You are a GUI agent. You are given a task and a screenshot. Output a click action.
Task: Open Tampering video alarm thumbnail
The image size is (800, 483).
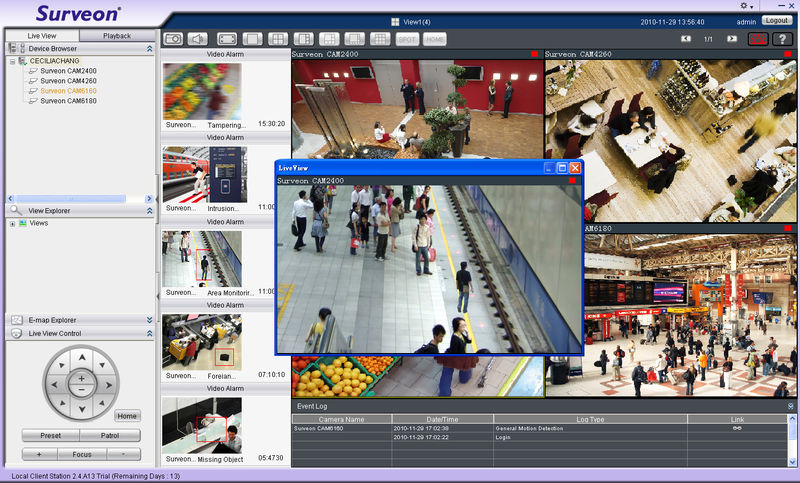pyautogui.click(x=202, y=91)
